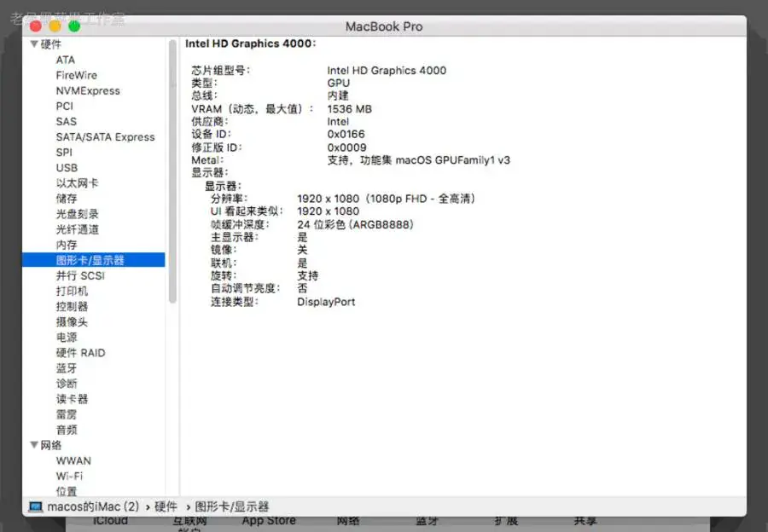768x532 pixels.
Task: Select 蓝牙 in the sidebar
Action: pos(66,368)
